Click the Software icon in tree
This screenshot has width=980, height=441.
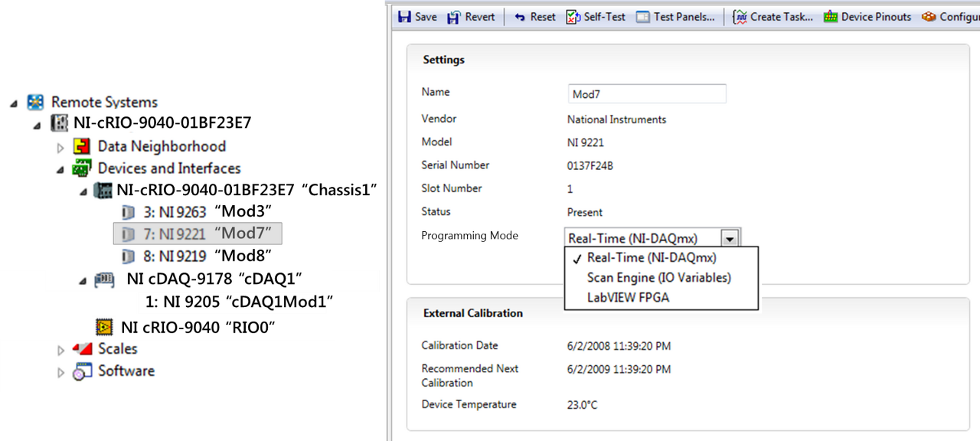[x=82, y=371]
